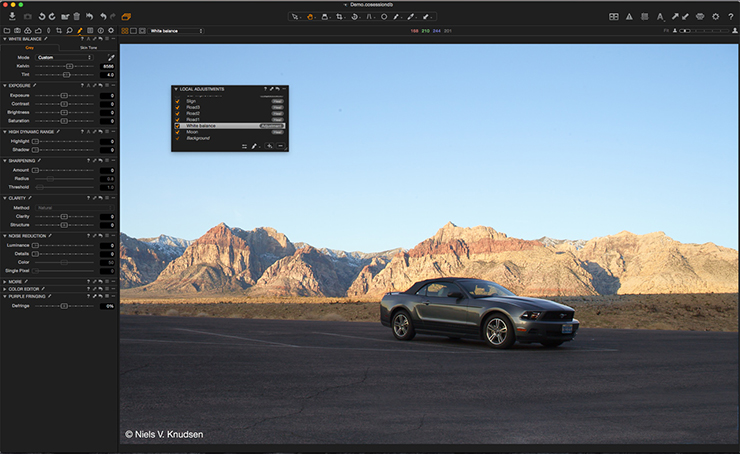Viewport: 740px width, 454px height.
Task: Click the Heal badge on Sign layer
Action: tap(277, 101)
